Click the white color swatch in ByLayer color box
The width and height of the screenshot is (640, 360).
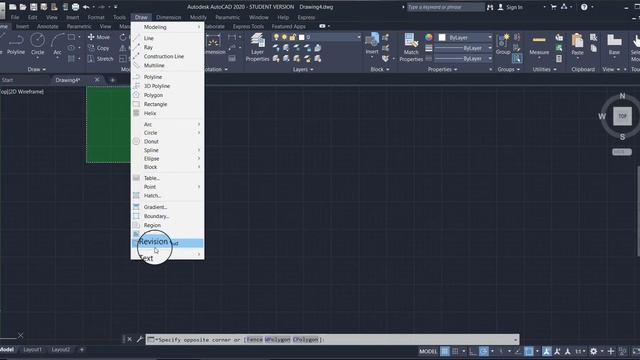(x=442, y=37)
